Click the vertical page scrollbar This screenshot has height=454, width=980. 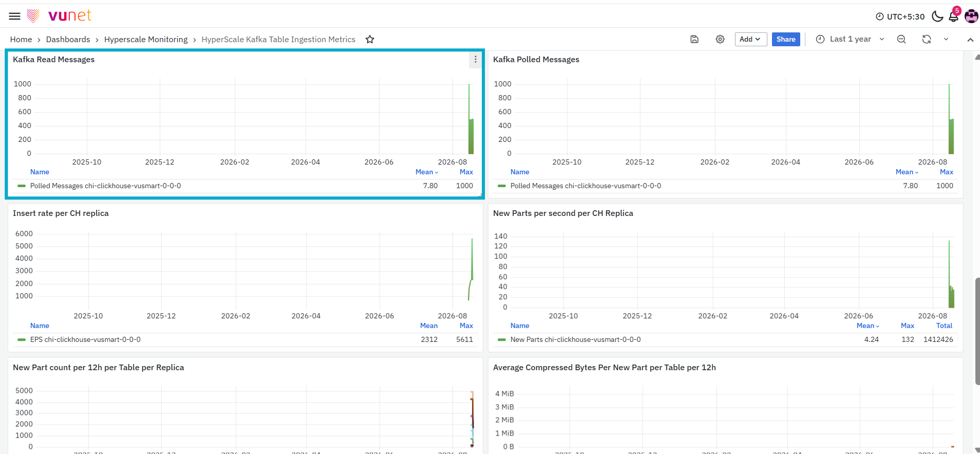(977, 331)
